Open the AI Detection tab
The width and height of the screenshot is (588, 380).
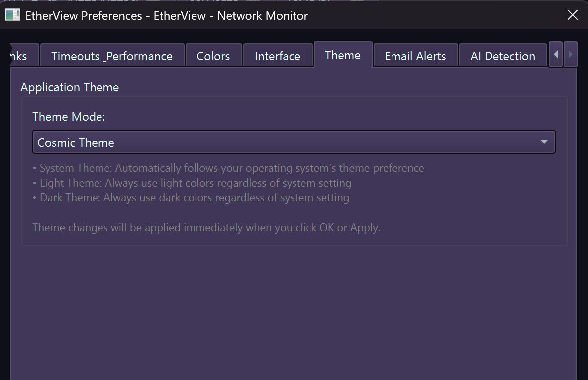(502, 56)
